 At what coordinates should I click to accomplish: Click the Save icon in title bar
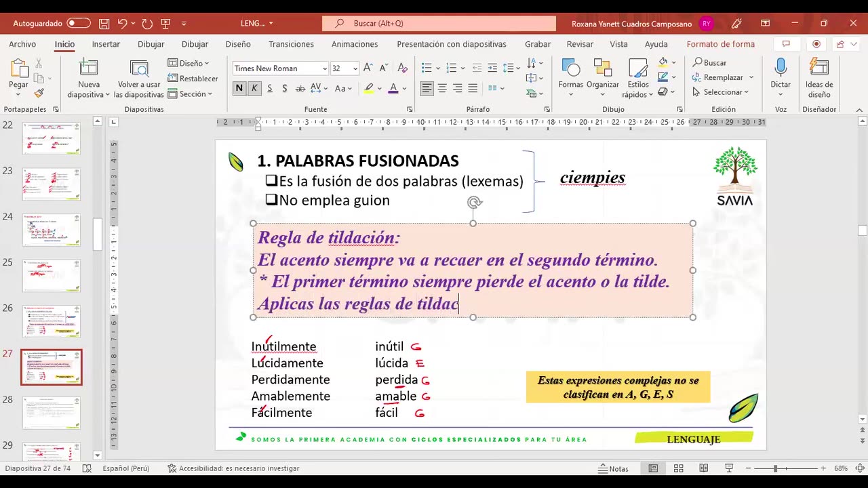104,23
